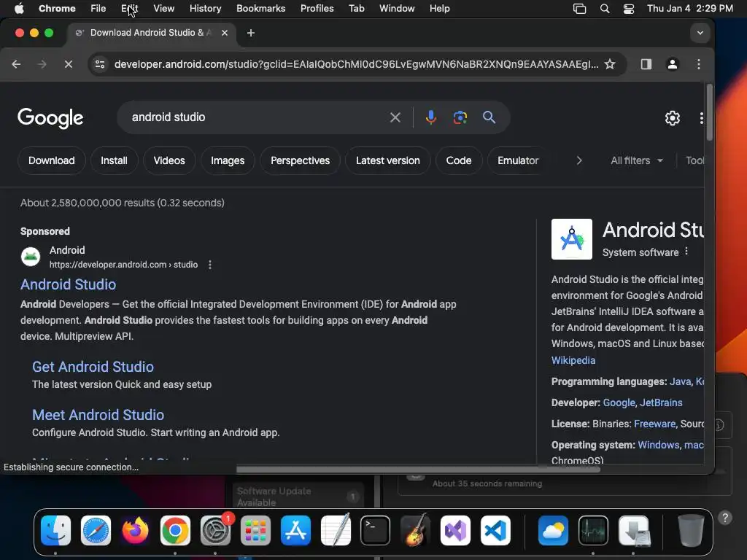Open the sponsored result's three-dot options
The image size is (747, 560).
pos(210,265)
